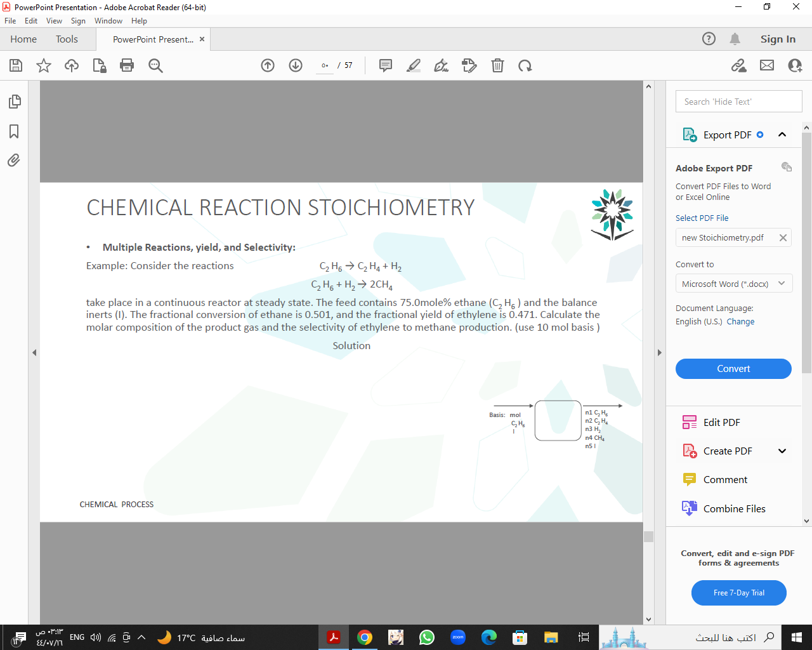Image resolution: width=812 pixels, height=650 pixels.
Task: Add this file to favorites
Action: (x=43, y=65)
